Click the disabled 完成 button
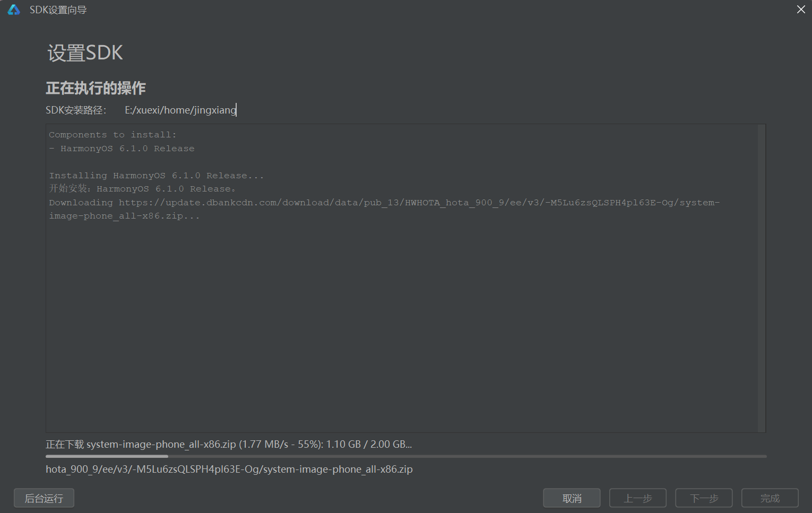Image resolution: width=812 pixels, height=513 pixels. click(x=770, y=498)
